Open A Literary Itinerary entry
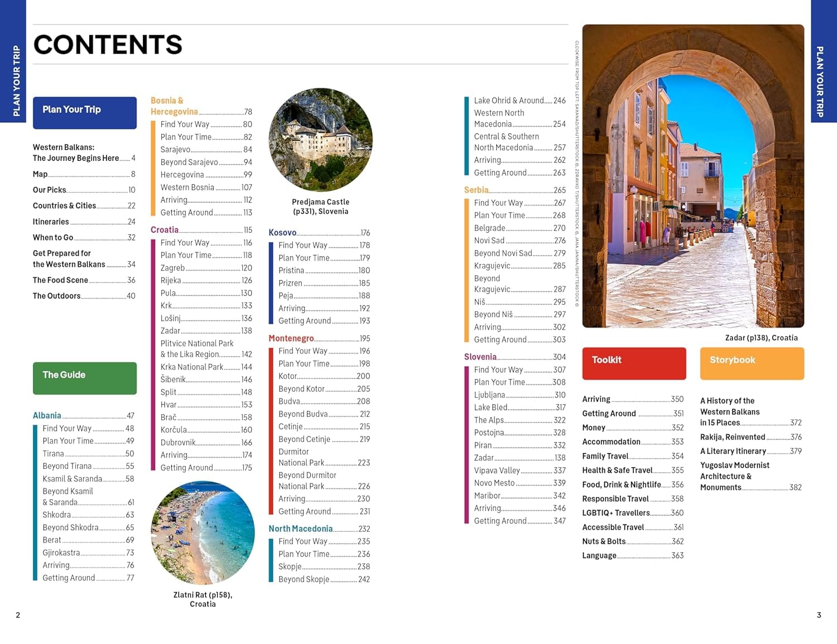 tap(734, 451)
